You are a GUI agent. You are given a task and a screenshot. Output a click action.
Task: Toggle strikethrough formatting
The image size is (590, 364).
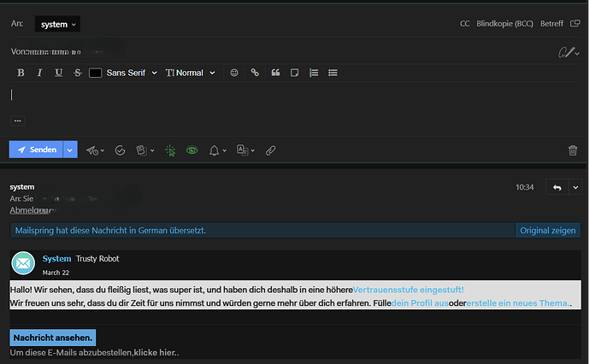click(77, 73)
